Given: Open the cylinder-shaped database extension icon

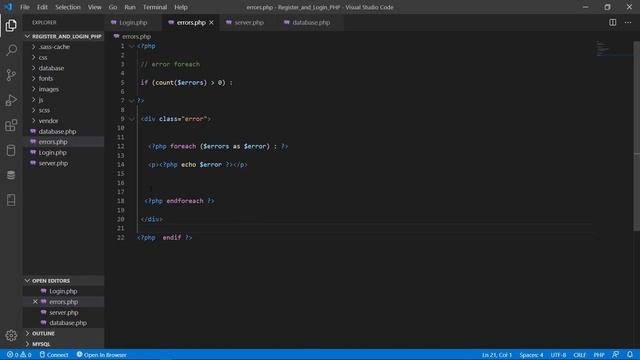Looking at the screenshot, I should tap(11, 150).
